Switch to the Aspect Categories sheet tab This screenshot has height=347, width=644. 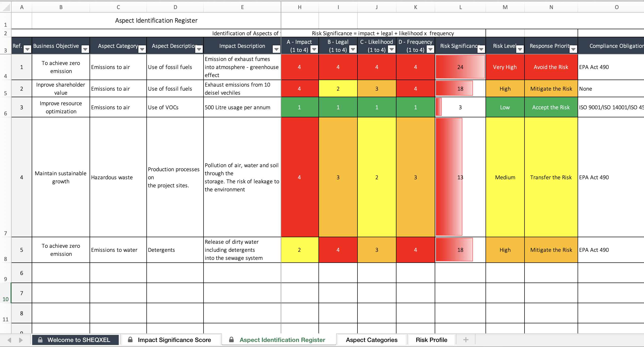click(372, 340)
